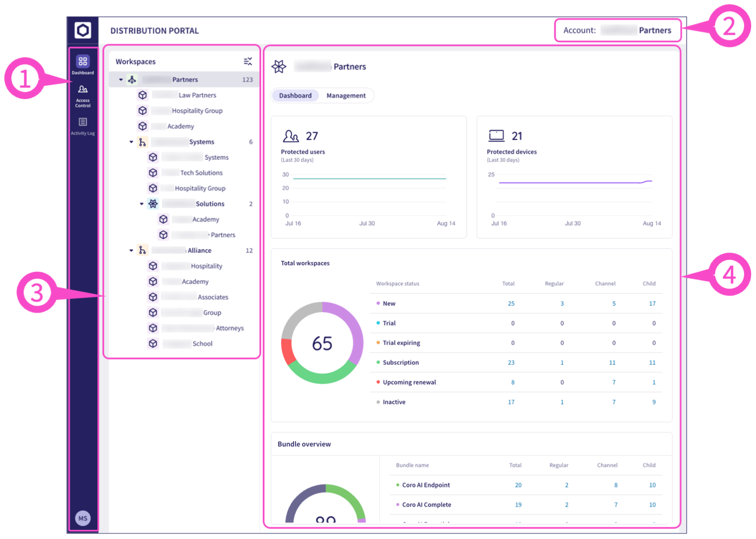Click the Coro AI Endpoint bundle name

(426, 485)
